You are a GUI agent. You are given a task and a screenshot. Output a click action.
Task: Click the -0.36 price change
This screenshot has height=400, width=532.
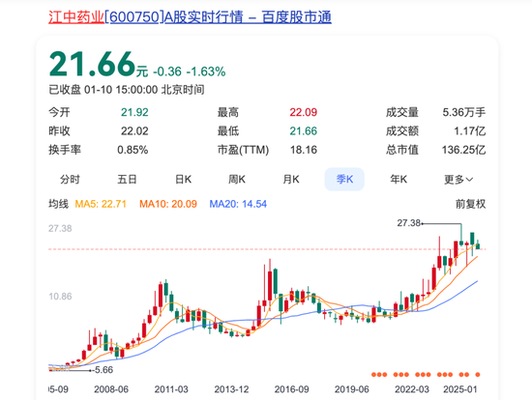pos(167,71)
